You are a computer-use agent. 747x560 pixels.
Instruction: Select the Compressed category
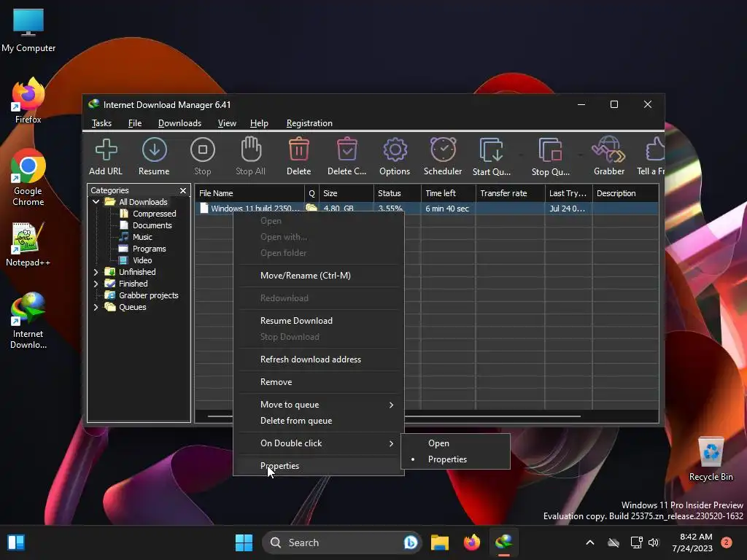154,214
